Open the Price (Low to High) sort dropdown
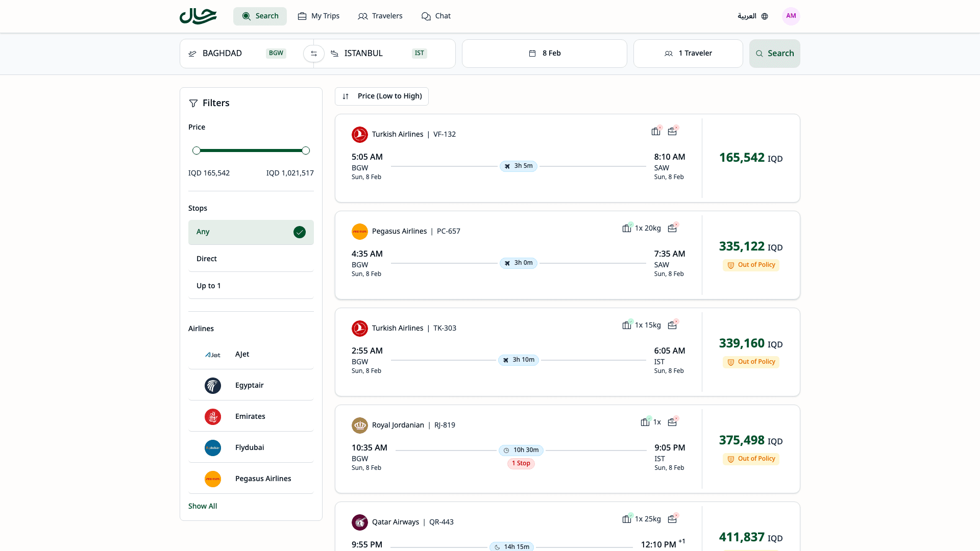Image resolution: width=980 pixels, height=551 pixels. [x=381, y=96]
